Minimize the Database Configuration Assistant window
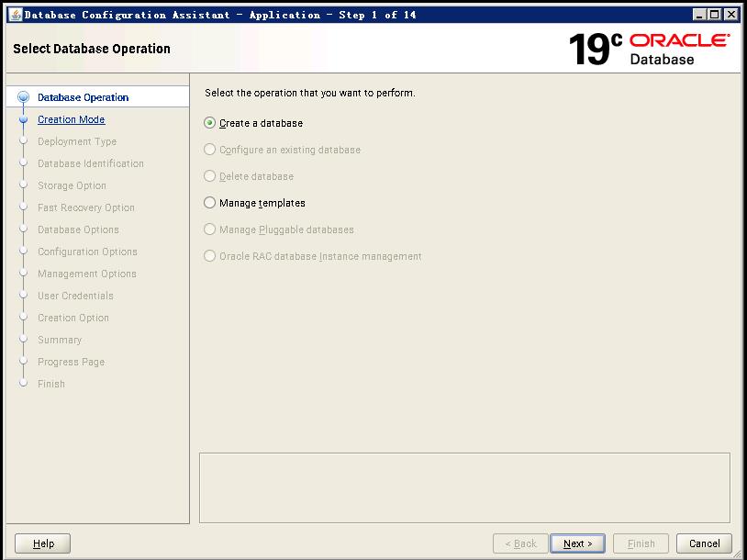The width and height of the screenshot is (747, 560). pos(699,15)
